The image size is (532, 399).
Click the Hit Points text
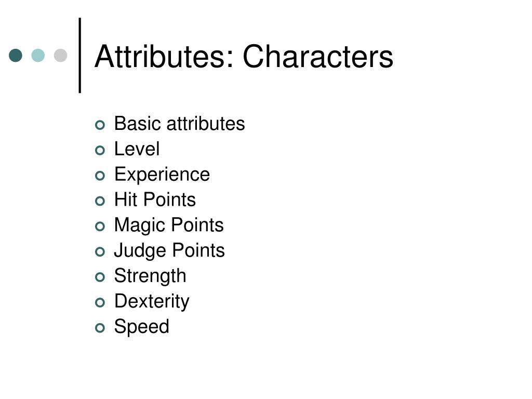click(155, 199)
